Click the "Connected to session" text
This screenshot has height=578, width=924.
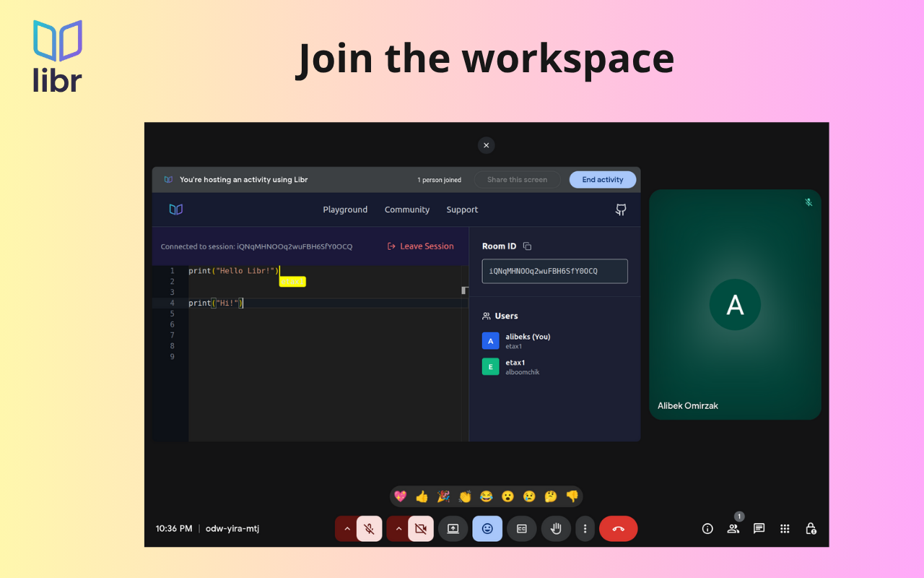tap(256, 247)
